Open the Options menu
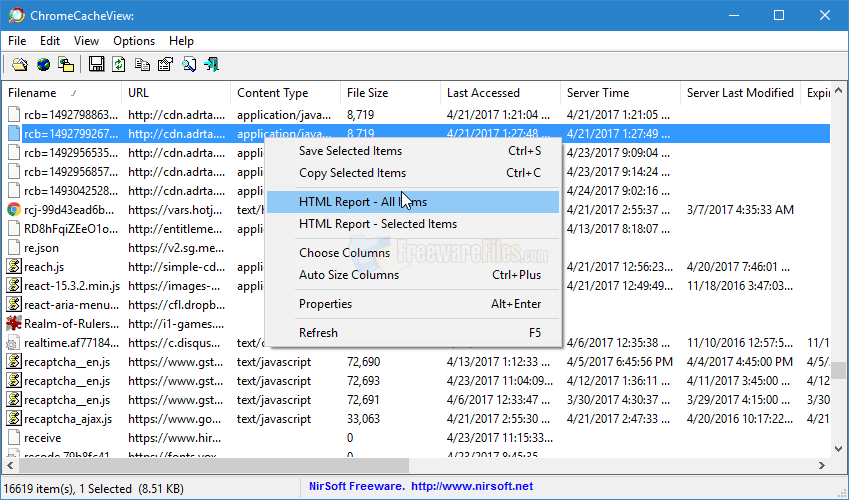 tap(134, 41)
